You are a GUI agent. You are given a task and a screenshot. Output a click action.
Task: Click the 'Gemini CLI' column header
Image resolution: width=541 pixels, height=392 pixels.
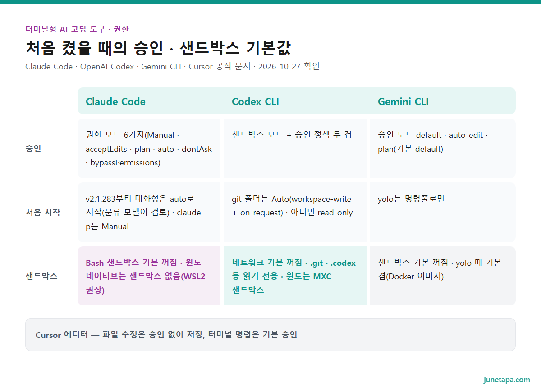pos(403,101)
